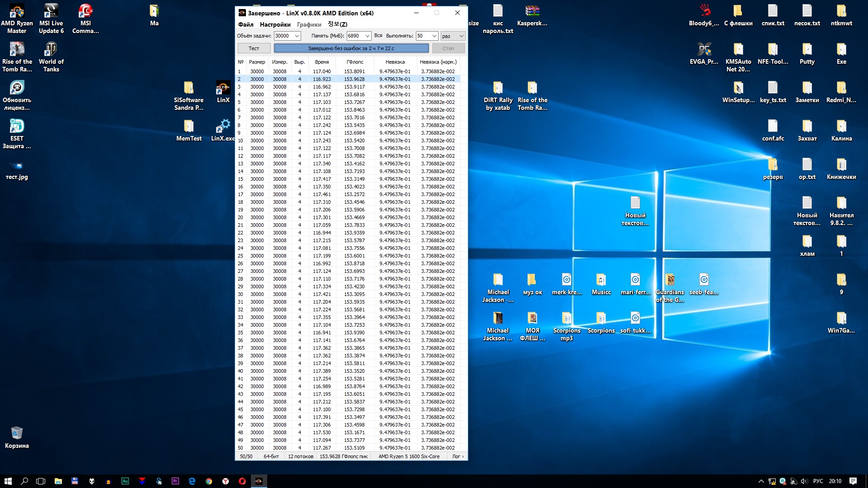
Task: Open the MemTest folder icon
Action: [189, 130]
